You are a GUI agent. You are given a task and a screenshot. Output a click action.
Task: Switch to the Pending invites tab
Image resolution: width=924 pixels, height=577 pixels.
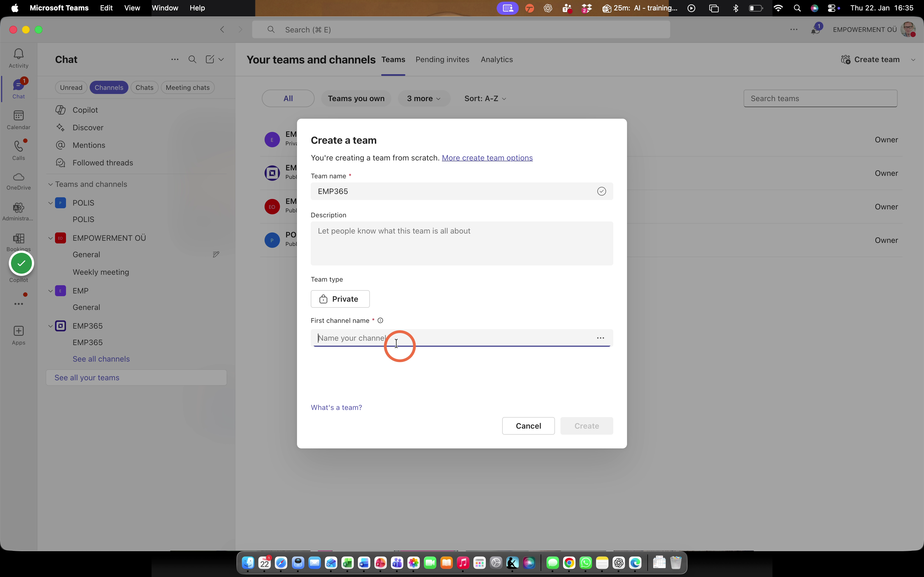pyautogui.click(x=442, y=60)
